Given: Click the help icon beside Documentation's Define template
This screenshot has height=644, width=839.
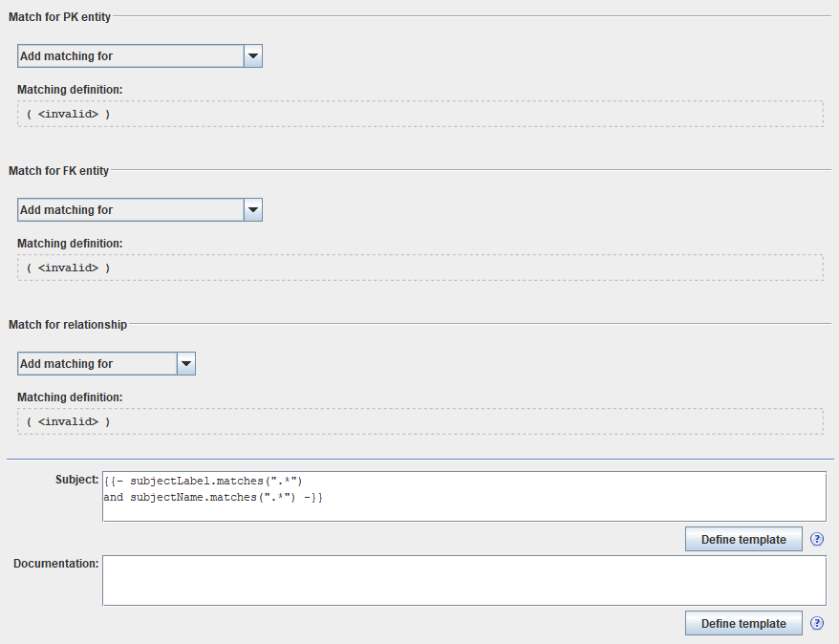Looking at the screenshot, I should pos(817,624).
